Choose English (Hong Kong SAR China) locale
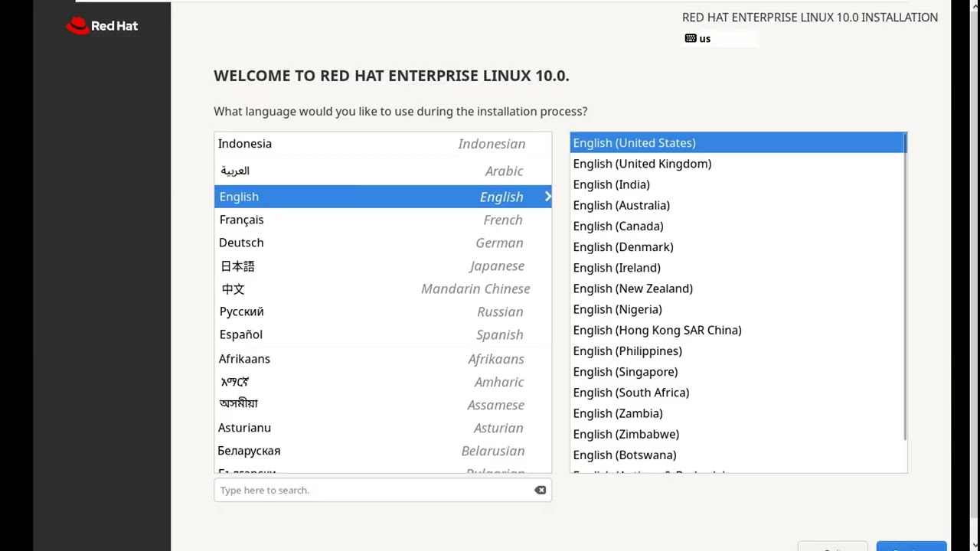The width and height of the screenshot is (980, 551). point(737,330)
